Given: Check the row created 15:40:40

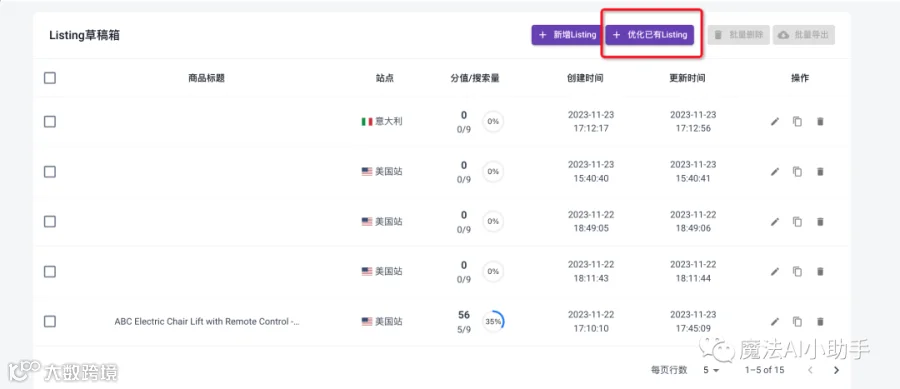Looking at the screenshot, I should tap(50, 172).
